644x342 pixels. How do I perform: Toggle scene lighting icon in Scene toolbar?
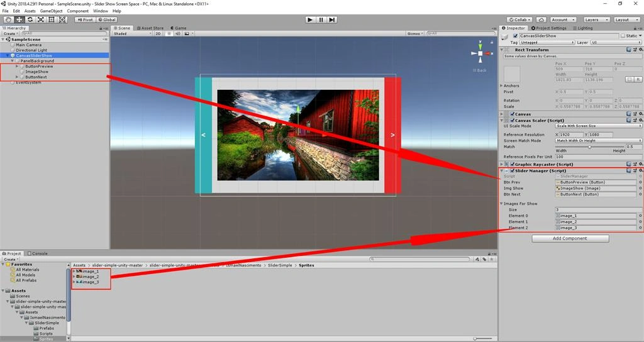click(x=169, y=34)
